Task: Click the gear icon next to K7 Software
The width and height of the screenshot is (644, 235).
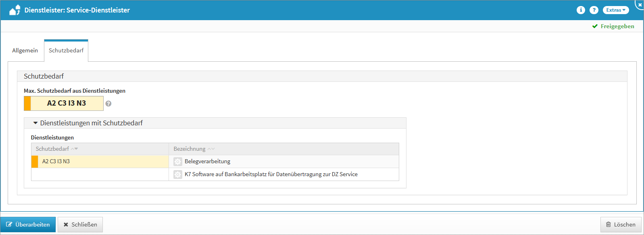Action: click(177, 175)
